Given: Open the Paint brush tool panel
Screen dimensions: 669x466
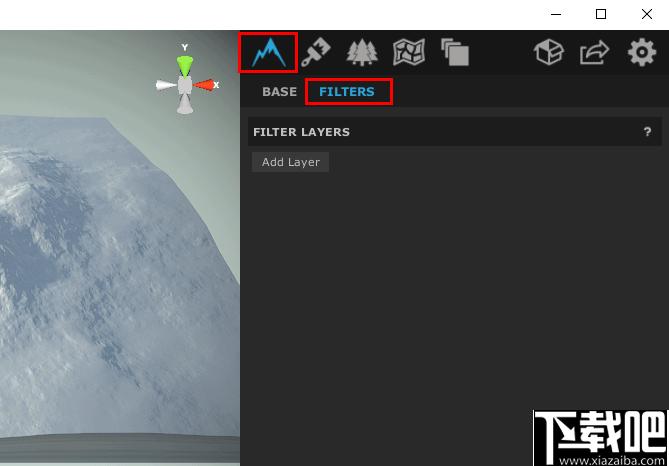Looking at the screenshot, I should pyautogui.click(x=316, y=53).
